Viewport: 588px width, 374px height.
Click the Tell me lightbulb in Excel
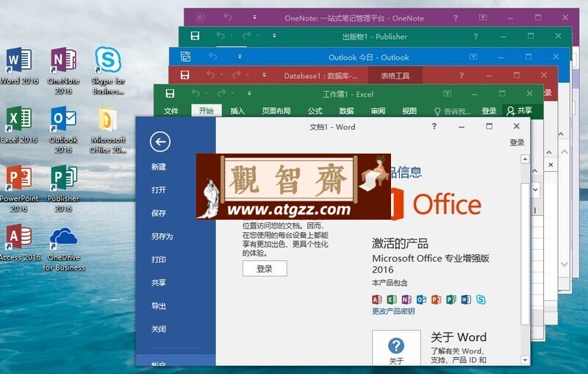point(437,111)
